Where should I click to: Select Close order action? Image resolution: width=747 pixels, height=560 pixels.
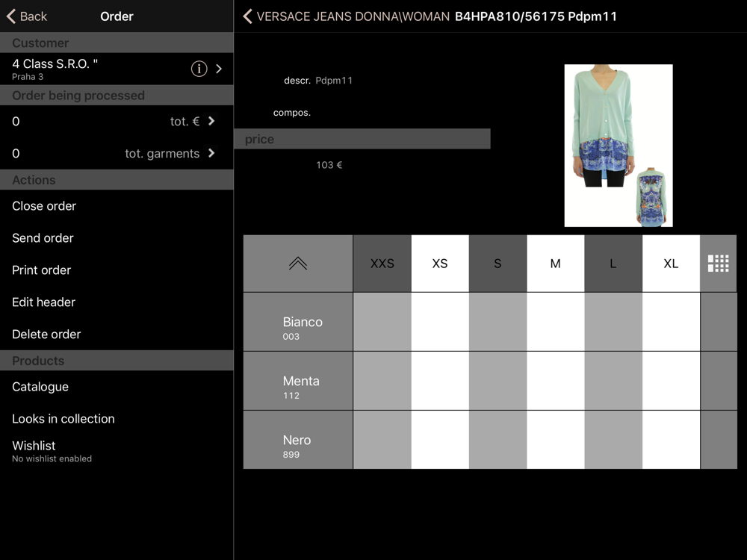coord(117,206)
